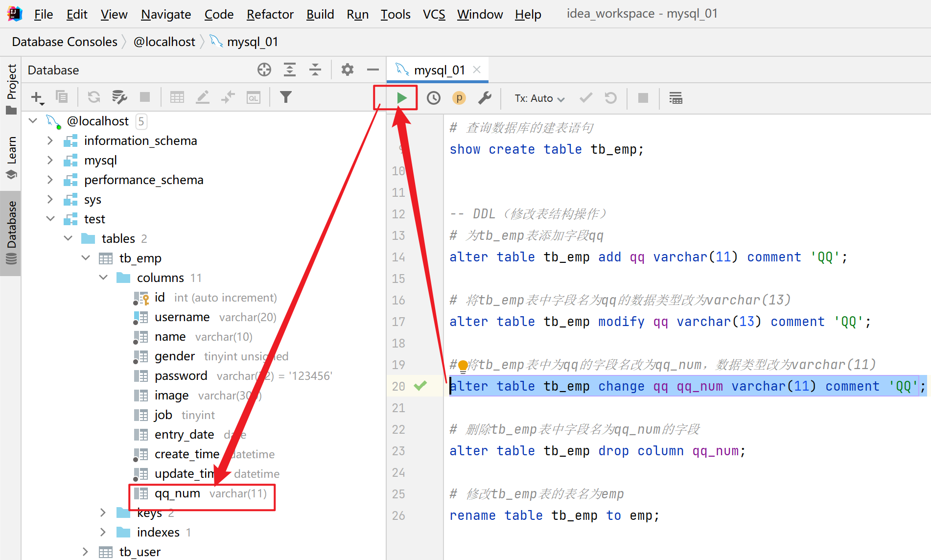Open the Help menu
Screen dimensions: 931x560
[x=528, y=14]
